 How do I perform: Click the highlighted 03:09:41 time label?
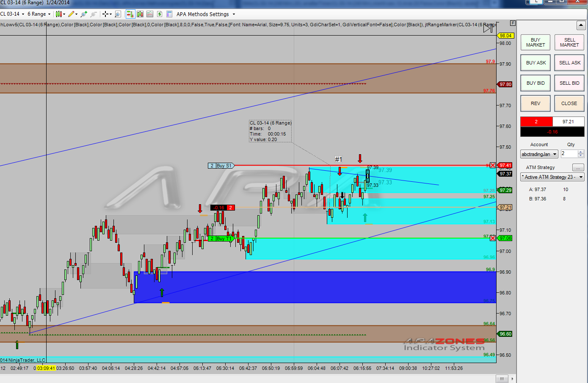[46, 368]
